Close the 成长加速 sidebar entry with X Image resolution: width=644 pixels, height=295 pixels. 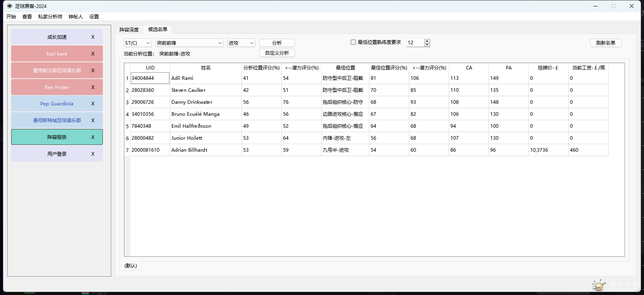[x=93, y=37]
